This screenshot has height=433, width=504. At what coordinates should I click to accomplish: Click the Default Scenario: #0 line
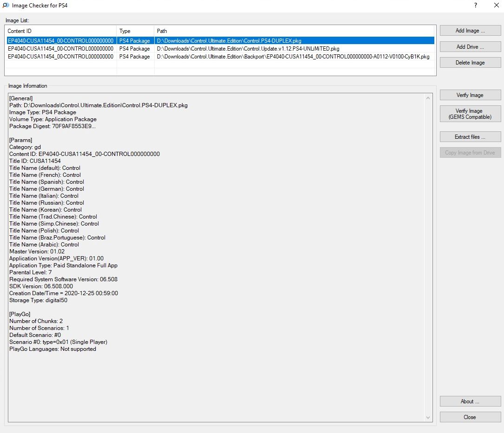tap(35, 335)
